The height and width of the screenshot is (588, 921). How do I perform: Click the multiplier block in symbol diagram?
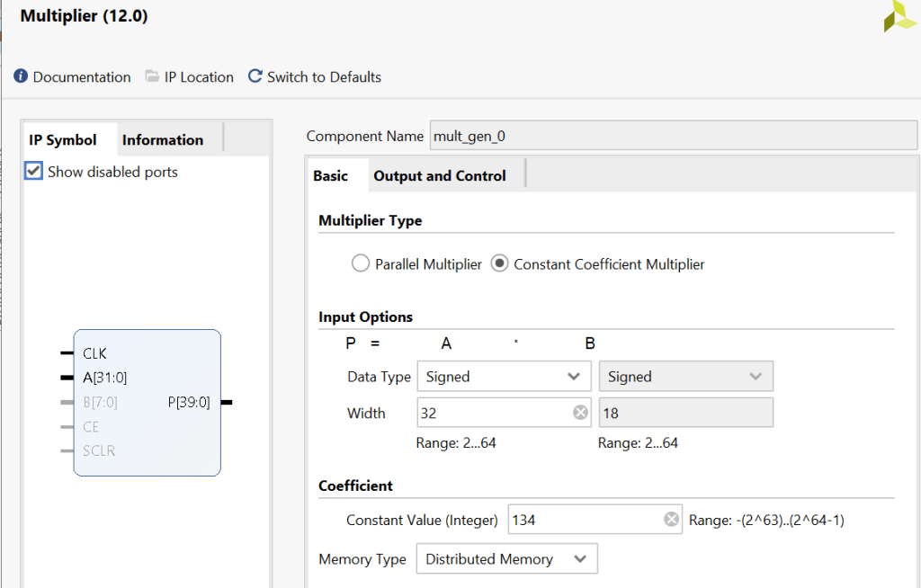click(148, 402)
